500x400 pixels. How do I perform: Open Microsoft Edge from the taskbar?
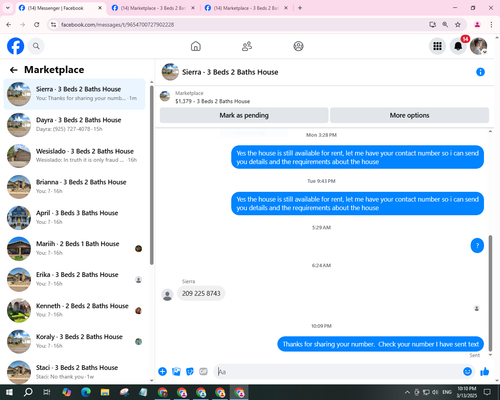point(86,392)
